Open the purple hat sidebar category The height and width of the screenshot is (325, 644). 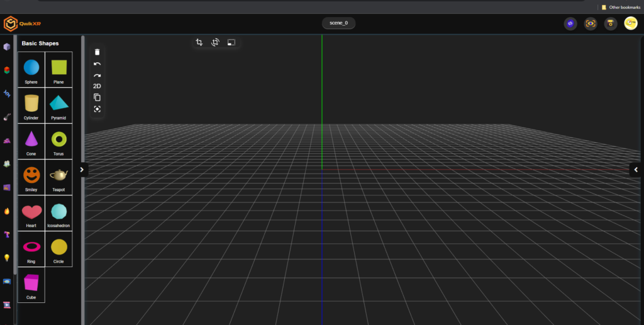(x=6, y=141)
